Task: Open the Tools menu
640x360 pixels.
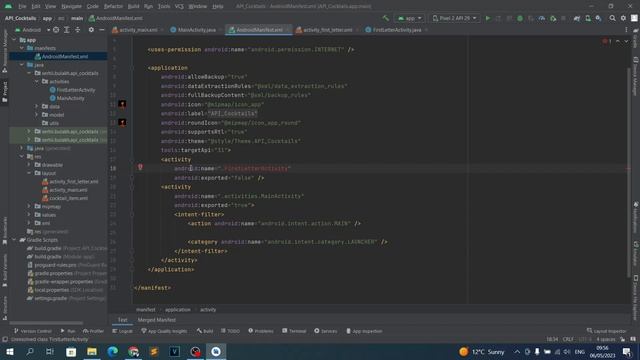Action: [x=164, y=6]
